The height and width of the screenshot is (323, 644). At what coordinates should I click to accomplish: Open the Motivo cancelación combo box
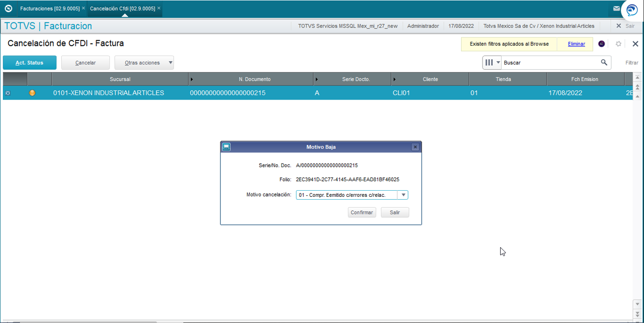tap(352, 195)
